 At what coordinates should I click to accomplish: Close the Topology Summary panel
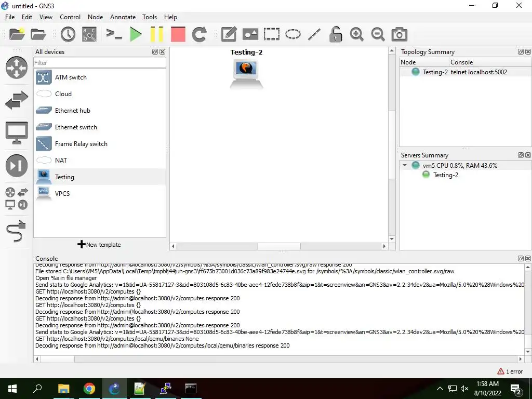click(528, 51)
